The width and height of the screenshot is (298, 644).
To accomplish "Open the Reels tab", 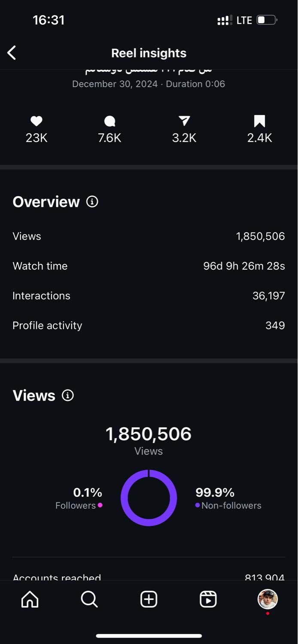I will click(208, 599).
